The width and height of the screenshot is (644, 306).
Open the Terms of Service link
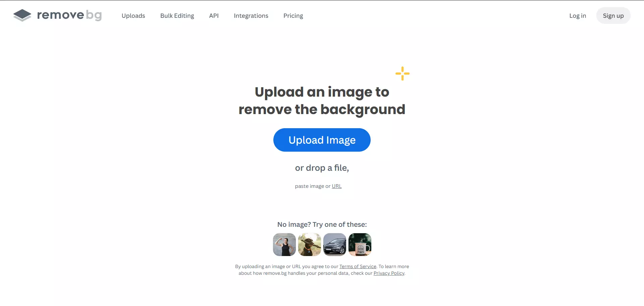358,266
